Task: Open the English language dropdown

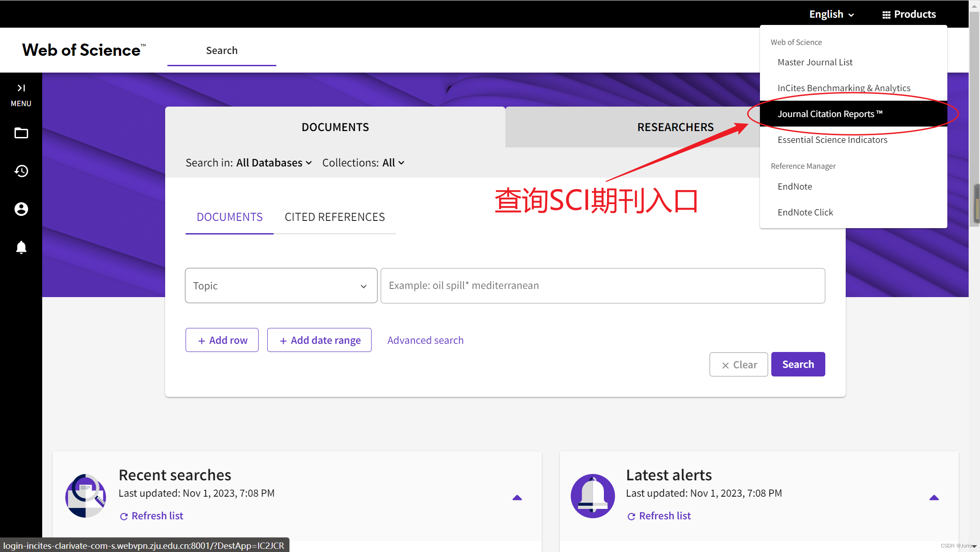Action: point(831,14)
